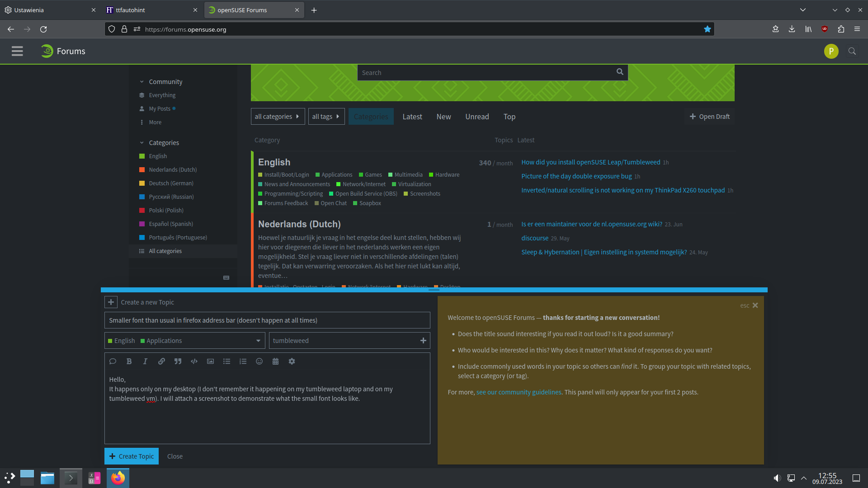
Task: Open the emoji picker icon
Action: pos(259,361)
